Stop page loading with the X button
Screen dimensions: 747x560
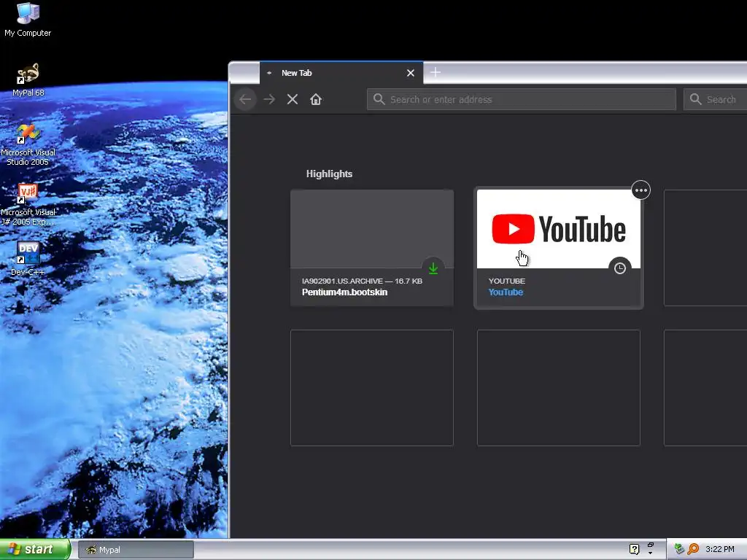pos(293,99)
